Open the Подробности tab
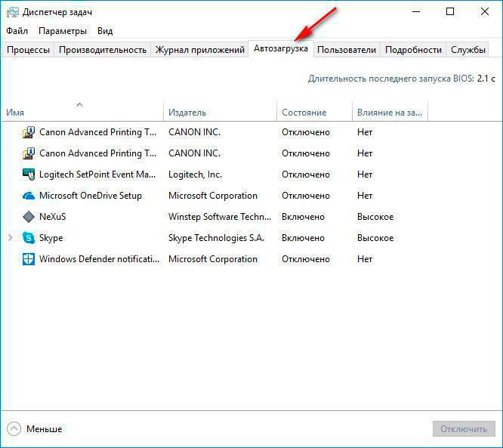The width and height of the screenshot is (503, 448). [x=413, y=50]
